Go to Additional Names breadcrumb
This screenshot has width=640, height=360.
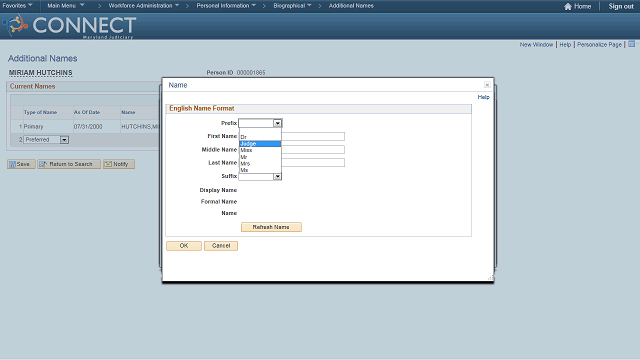point(351,6)
